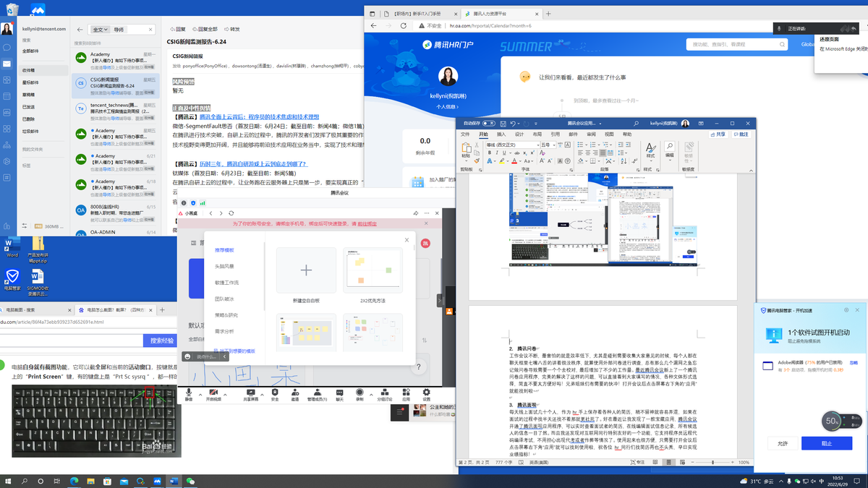Center-align paragraph in Word ribbon
This screenshot has width=868, height=488.
pyautogui.click(x=587, y=153)
